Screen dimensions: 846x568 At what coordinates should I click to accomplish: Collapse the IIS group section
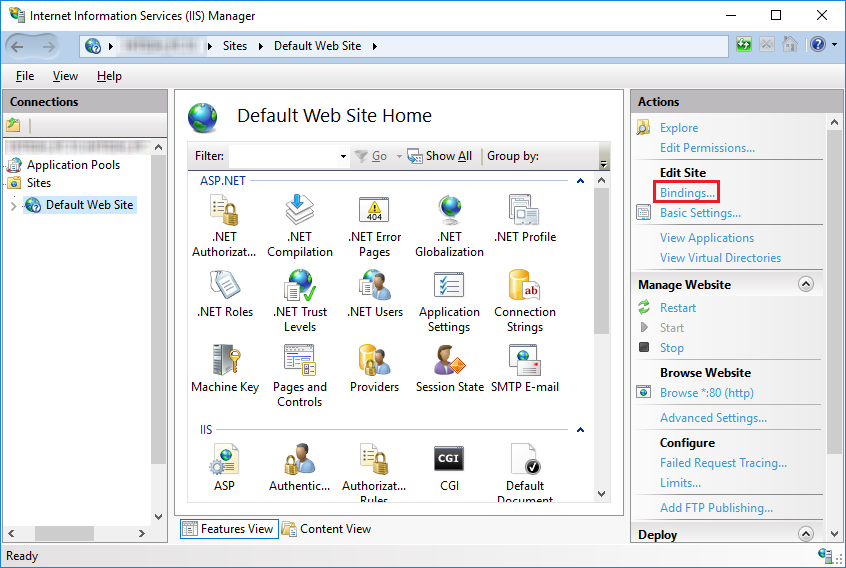(x=581, y=430)
